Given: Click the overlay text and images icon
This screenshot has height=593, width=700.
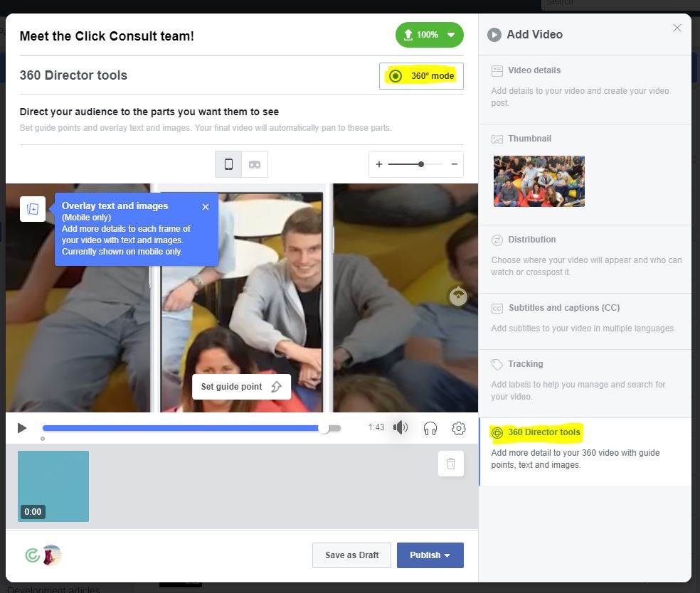Looking at the screenshot, I should (x=33, y=209).
